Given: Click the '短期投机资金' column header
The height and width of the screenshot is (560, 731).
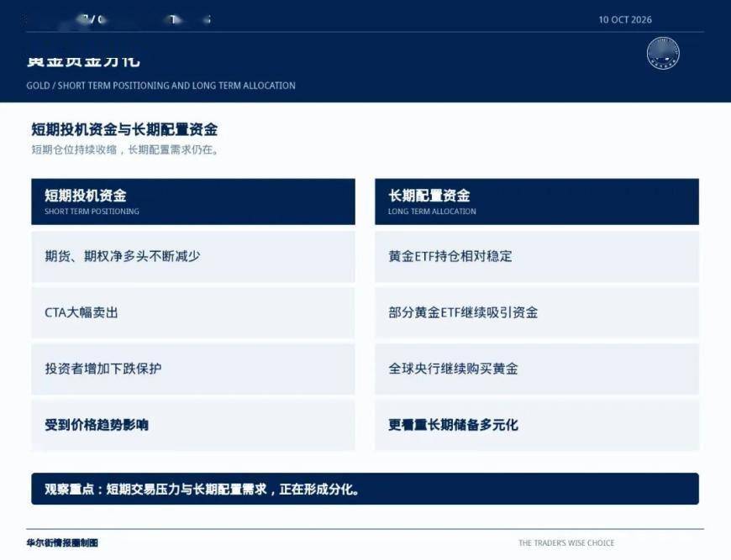Looking at the screenshot, I should 193,201.
